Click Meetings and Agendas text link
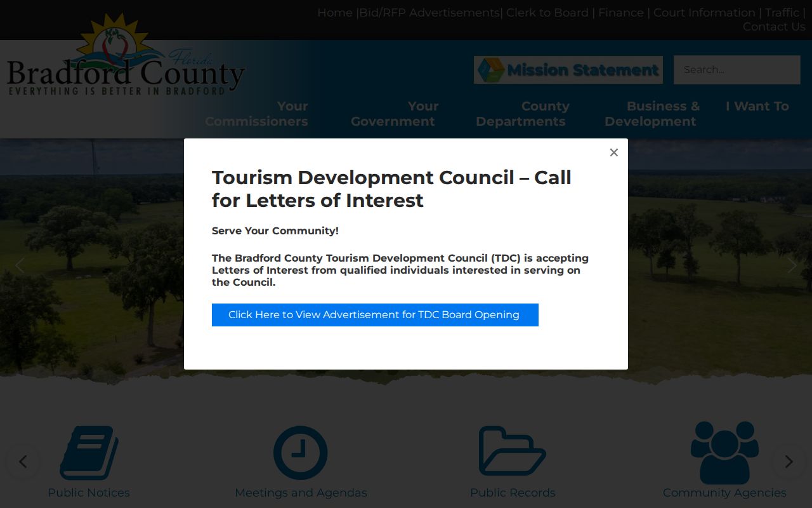 (x=301, y=493)
